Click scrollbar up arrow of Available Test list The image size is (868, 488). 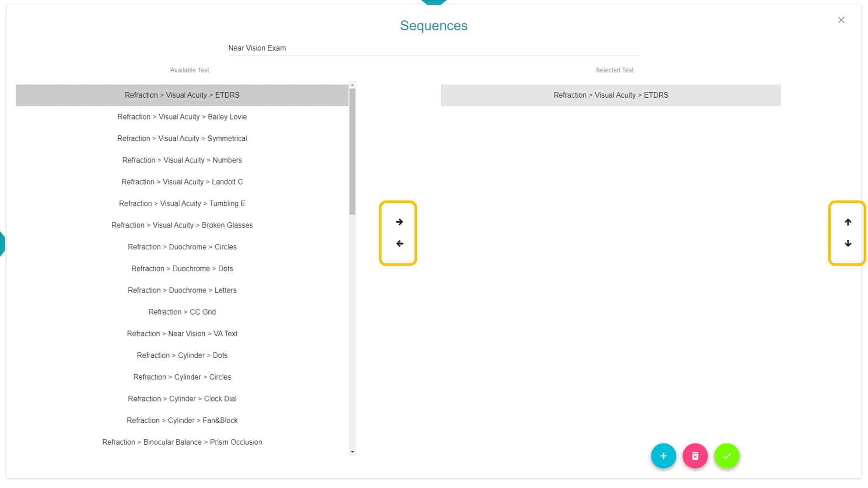(x=352, y=85)
